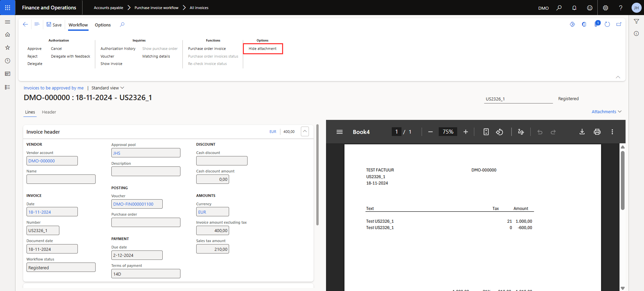The width and height of the screenshot is (644, 291).
Task: Switch to the Header tab
Action: click(x=49, y=112)
